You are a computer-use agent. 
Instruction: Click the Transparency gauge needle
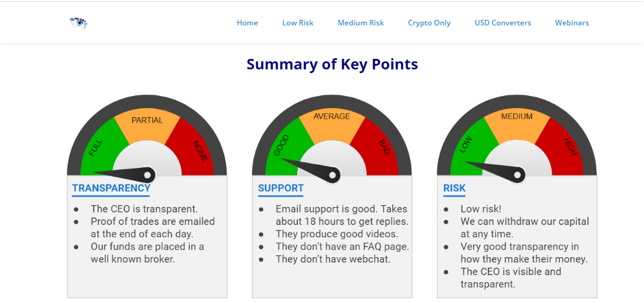pyautogui.click(x=124, y=173)
